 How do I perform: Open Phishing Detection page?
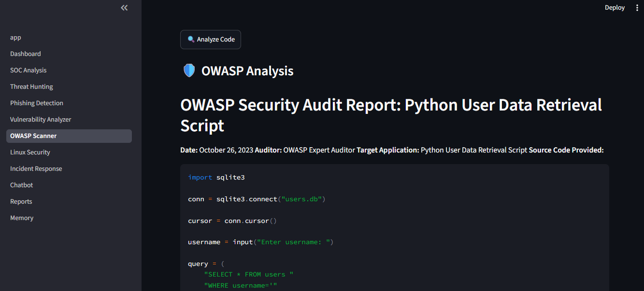coord(69,103)
